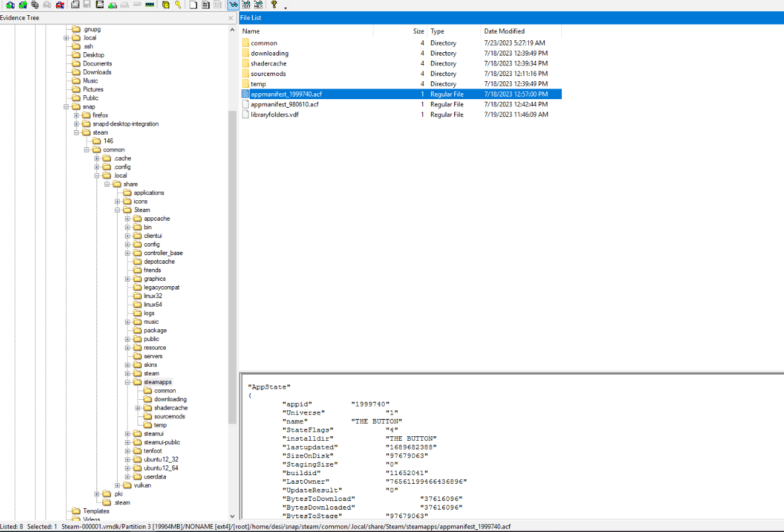Expand the userdata folder node

(128, 477)
